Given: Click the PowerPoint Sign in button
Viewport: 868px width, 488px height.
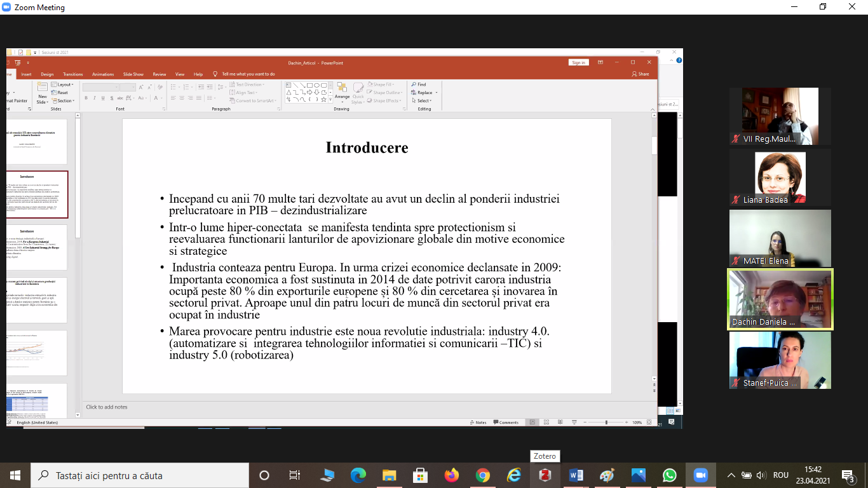Looking at the screenshot, I should [x=578, y=62].
